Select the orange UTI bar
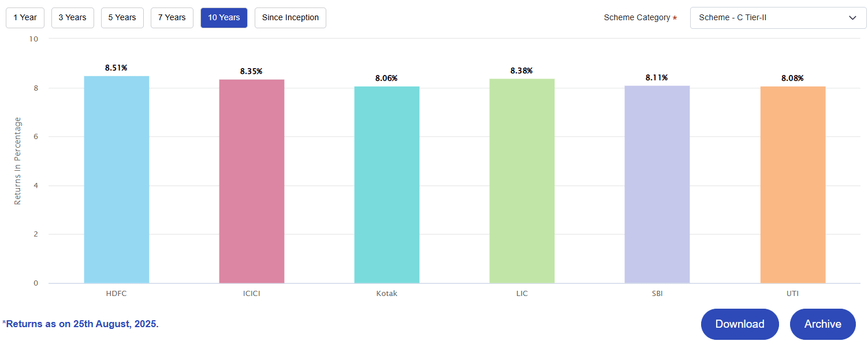This screenshot has width=868, height=341. pyautogui.click(x=792, y=185)
